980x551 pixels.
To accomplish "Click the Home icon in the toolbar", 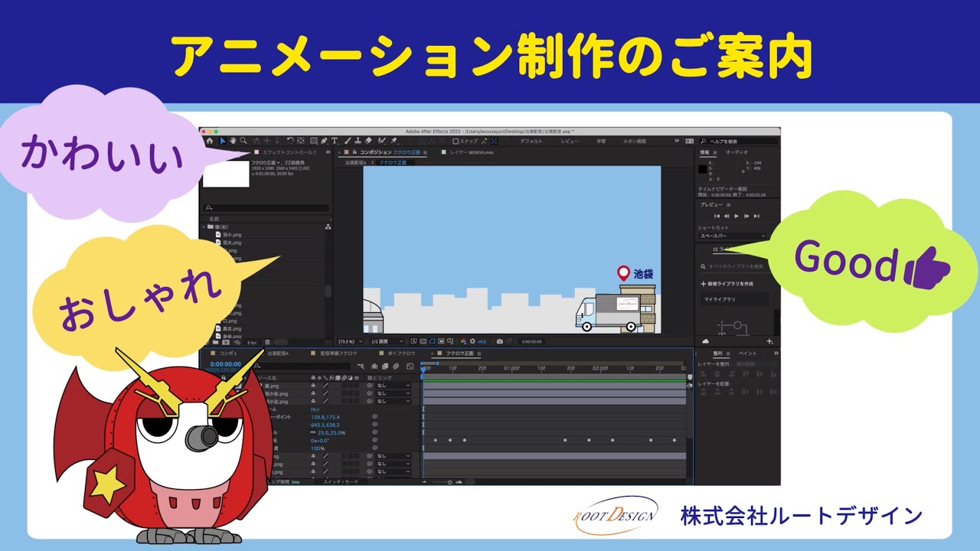I will click(209, 141).
